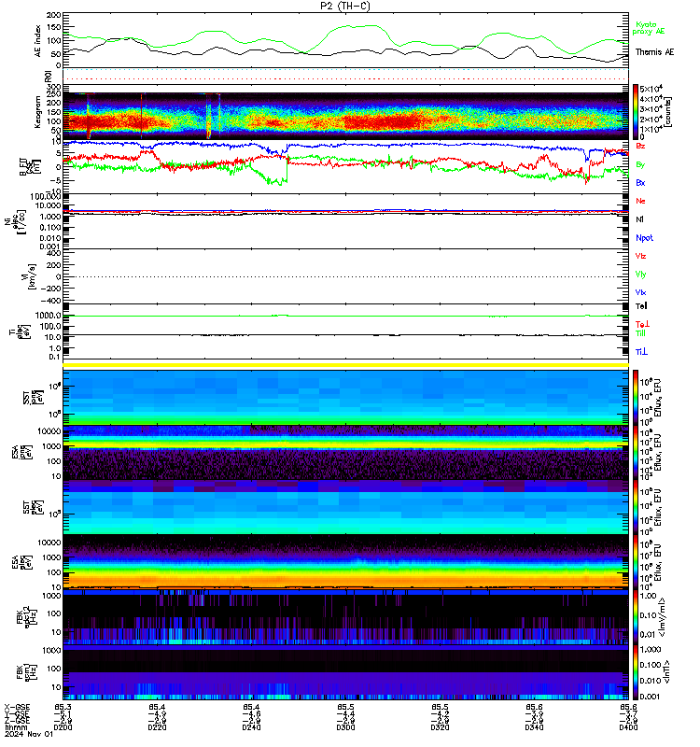Viewport: 700px width, 747px height.
Task: Click the AE index axis label
Action: point(37,41)
